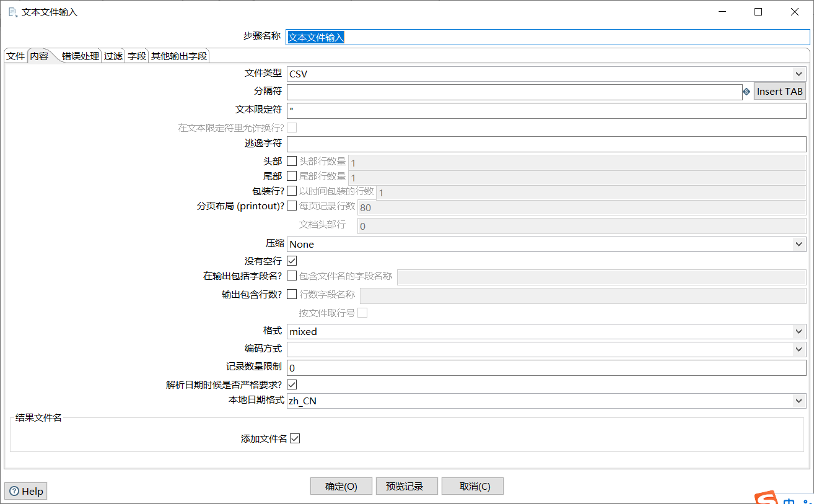Switch to the 文件 tab
Screen dimensions: 814x504
pyautogui.click(x=15, y=55)
